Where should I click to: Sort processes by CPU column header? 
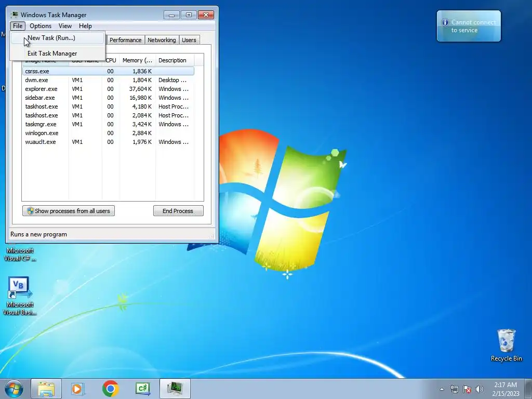coord(111,60)
